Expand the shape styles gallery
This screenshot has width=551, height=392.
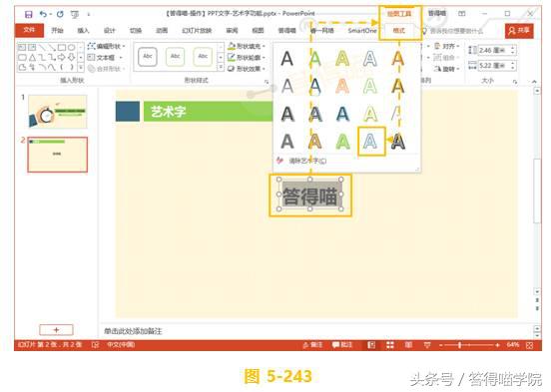221,67
